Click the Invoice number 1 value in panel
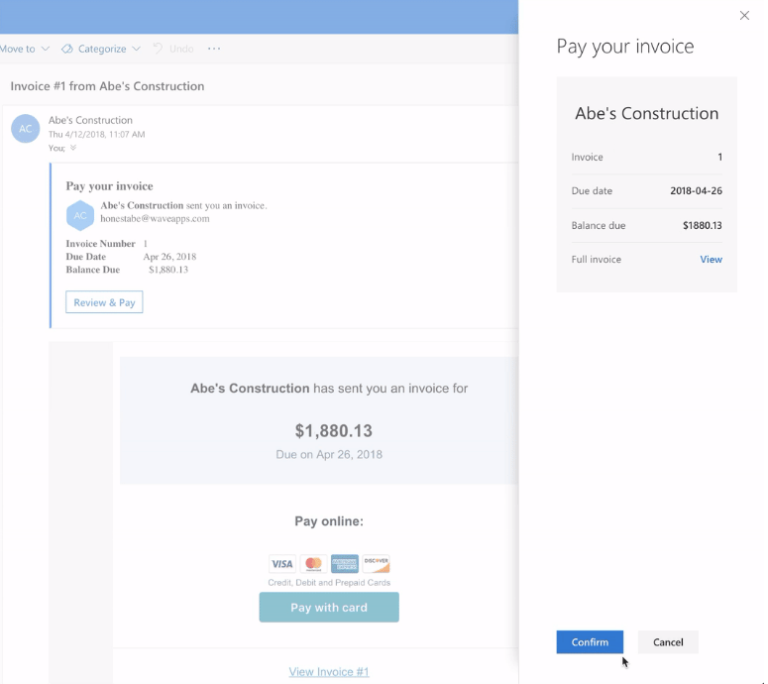 click(x=720, y=157)
